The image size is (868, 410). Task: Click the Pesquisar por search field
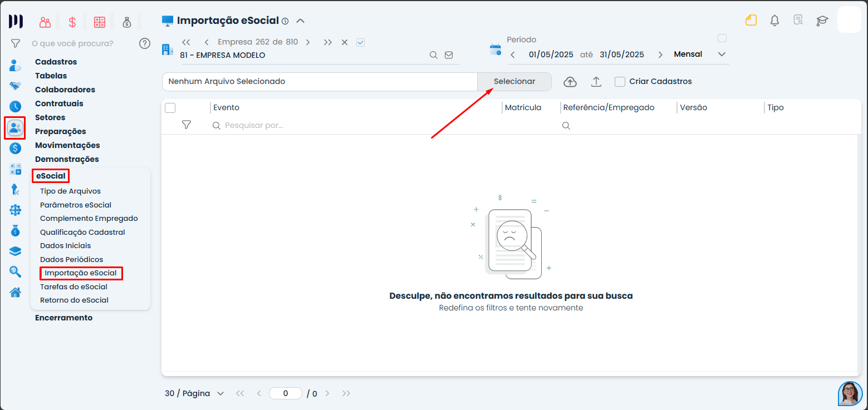(356, 126)
